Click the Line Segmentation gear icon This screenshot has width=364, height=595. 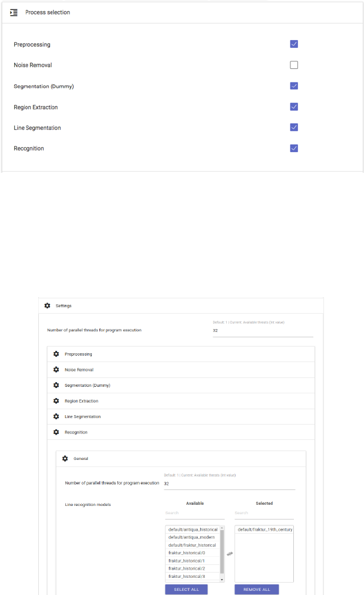pyautogui.click(x=56, y=416)
